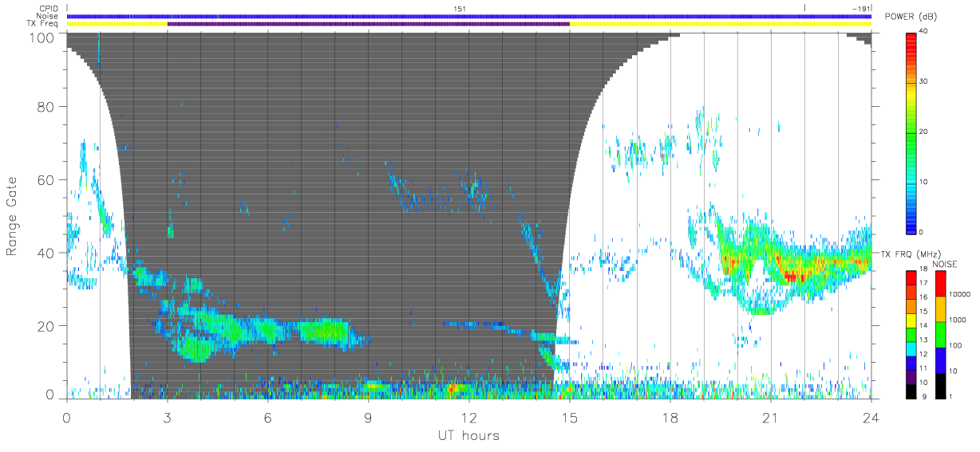Viewport: 980px width, 452px height.
Task: Click the 0 label on the power colorbar
Action: 922,232
